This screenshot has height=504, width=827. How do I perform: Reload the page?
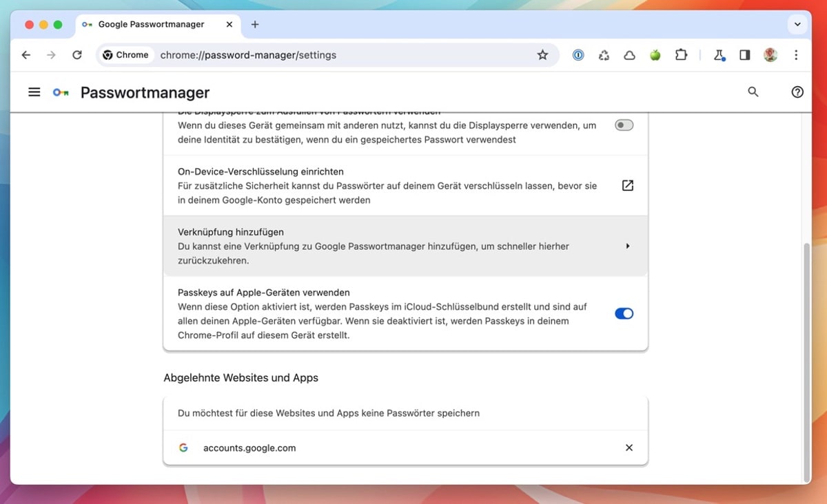click(77, 55)
